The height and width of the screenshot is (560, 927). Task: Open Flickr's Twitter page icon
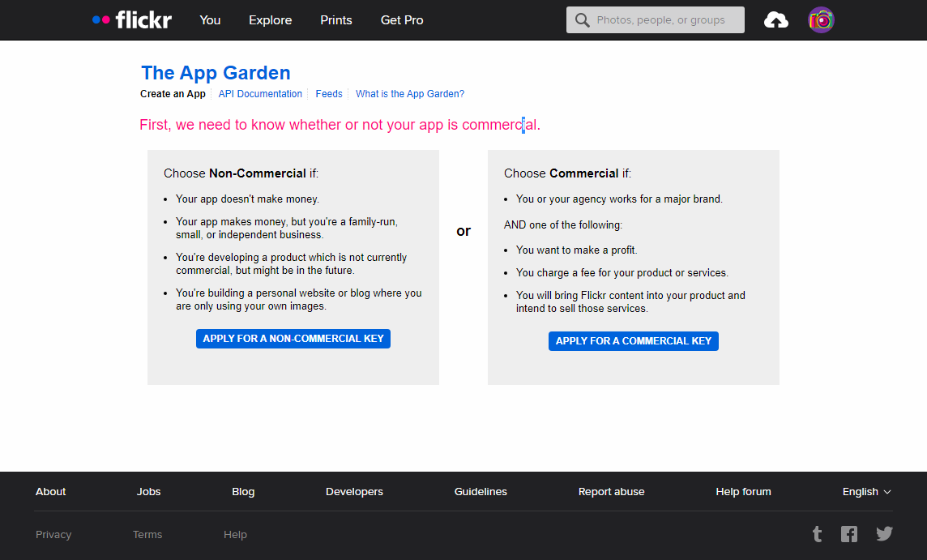[884, 534]
